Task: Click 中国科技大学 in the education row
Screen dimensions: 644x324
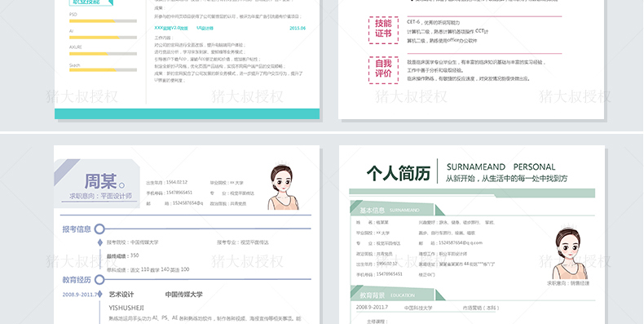Action: 418,308
